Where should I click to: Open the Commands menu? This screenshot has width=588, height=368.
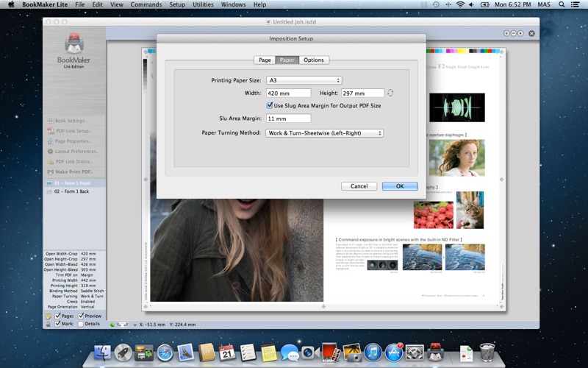[x=146, y=4]
